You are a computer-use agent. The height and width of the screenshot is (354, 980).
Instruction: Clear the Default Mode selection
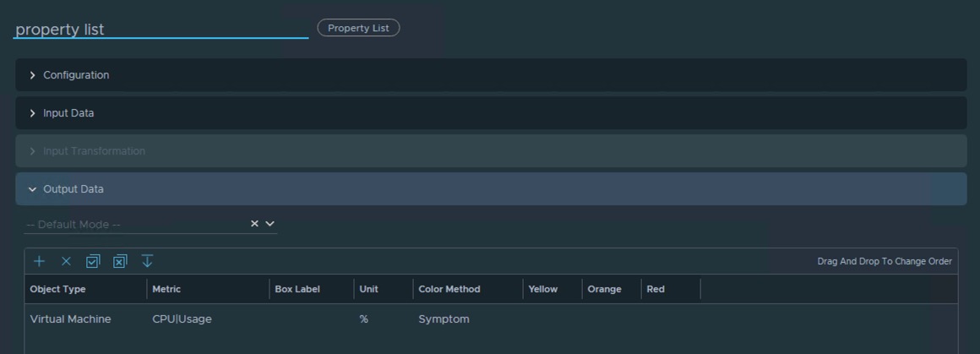tap(254, 224)
